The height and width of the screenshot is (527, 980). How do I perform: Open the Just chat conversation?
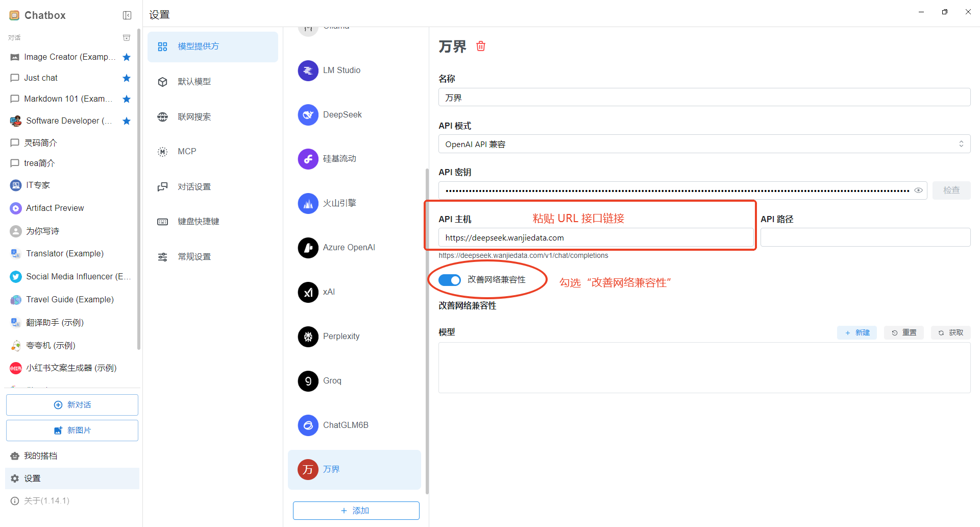click(x=70, y=78)
